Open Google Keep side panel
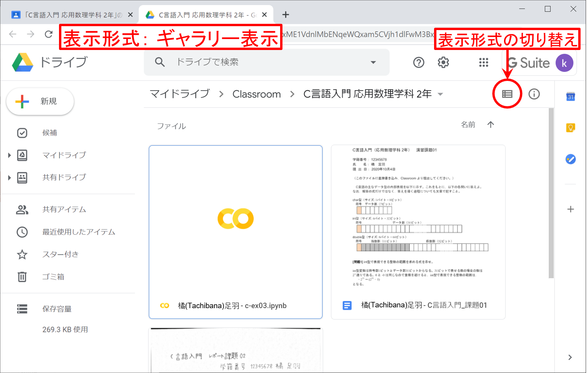 tap(570, 128)
